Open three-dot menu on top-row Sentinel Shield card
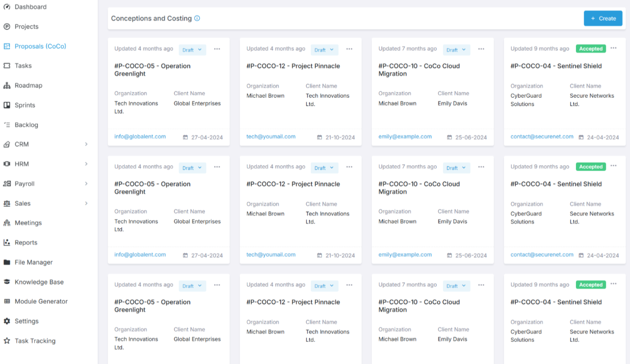Image resolution: width=630 pixels, height=364 pixels. (x=613, y=48)
